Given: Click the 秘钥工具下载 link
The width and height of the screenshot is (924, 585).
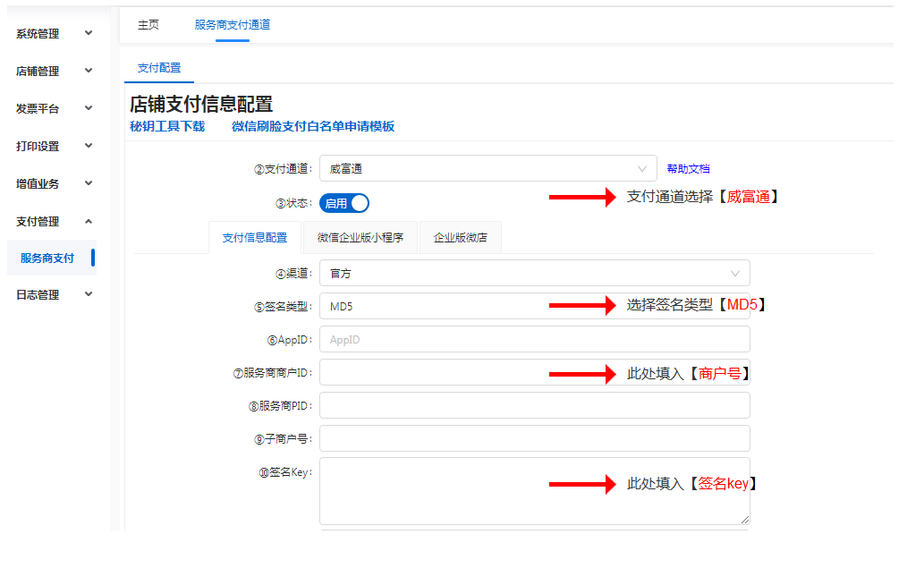Looking at the screenshot, I should tap(167, 127).
